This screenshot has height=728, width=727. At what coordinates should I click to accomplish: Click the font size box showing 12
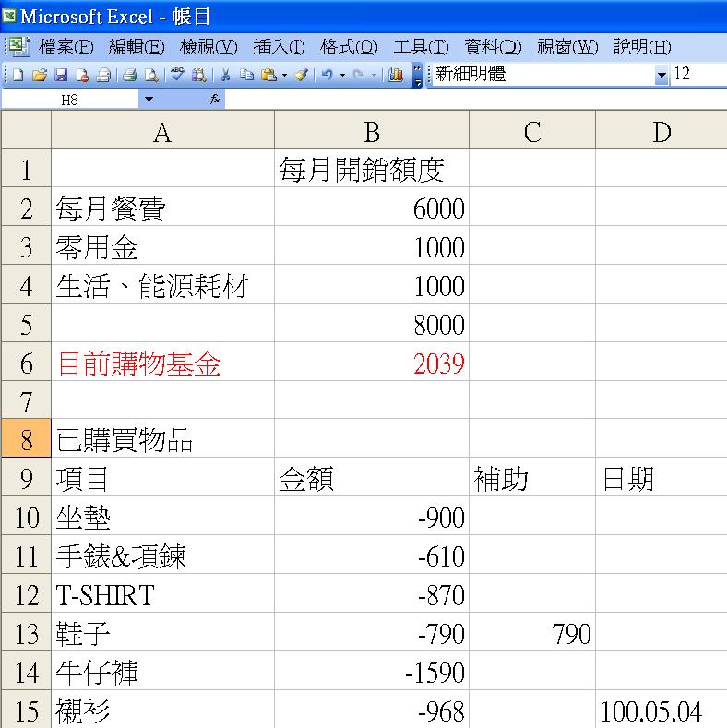click(698, 74)
